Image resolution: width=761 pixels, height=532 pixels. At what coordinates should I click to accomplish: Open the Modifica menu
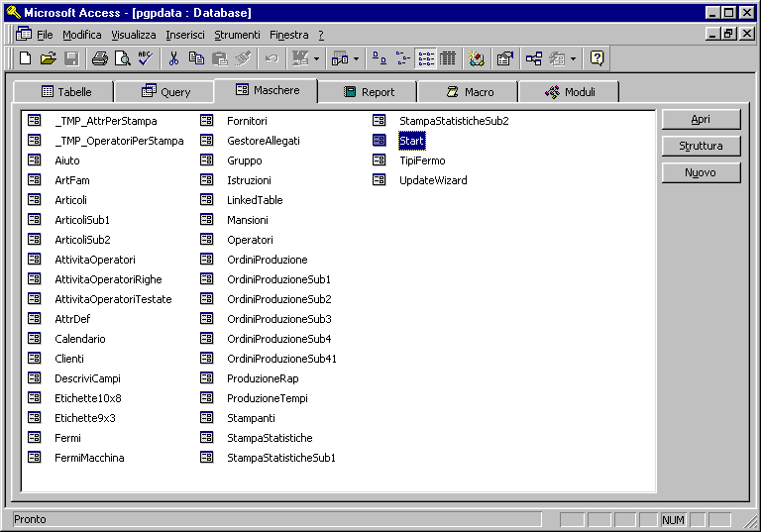coord(82,35)
